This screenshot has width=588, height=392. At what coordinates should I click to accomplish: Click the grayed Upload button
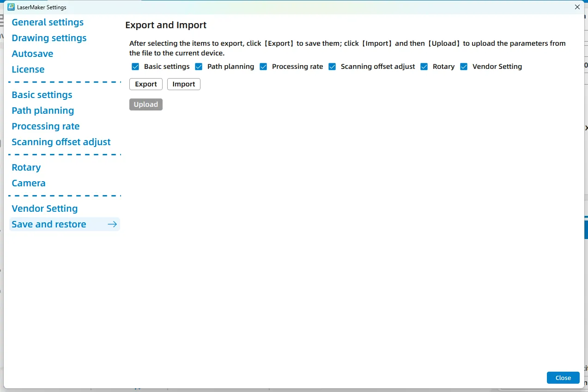(x=146, y=104)
